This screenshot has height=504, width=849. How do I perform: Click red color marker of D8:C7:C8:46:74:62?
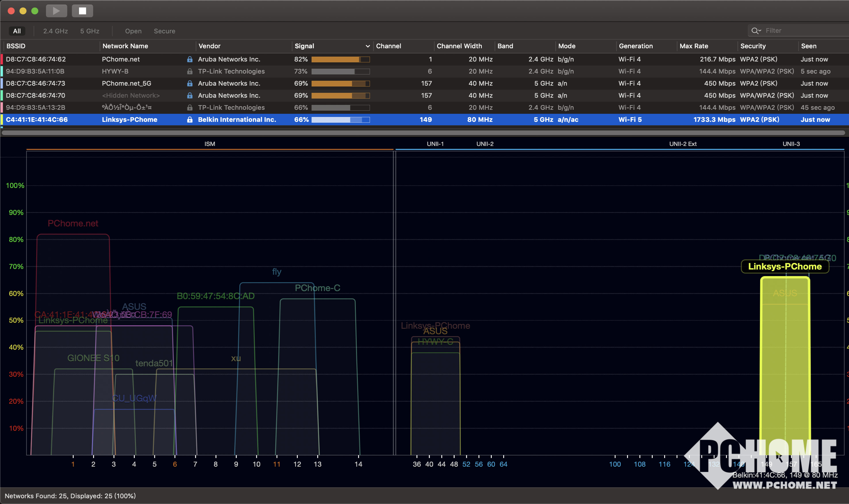[2, 59]
